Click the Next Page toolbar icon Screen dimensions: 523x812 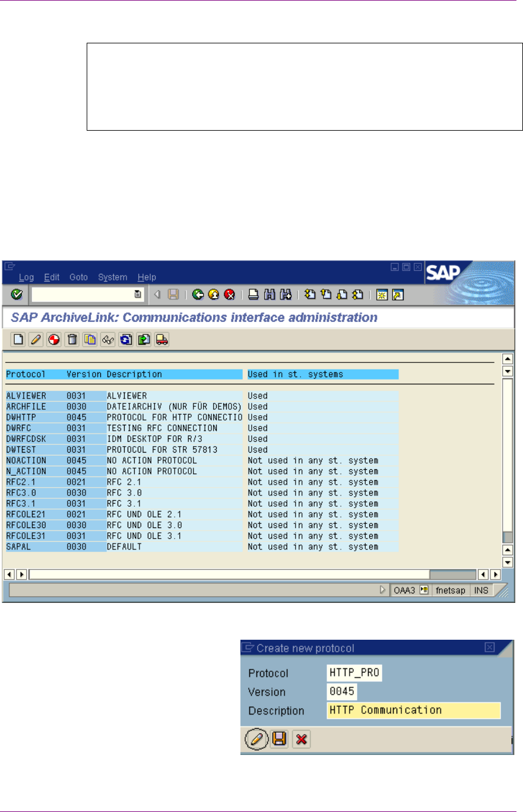(x=341, y=293)
